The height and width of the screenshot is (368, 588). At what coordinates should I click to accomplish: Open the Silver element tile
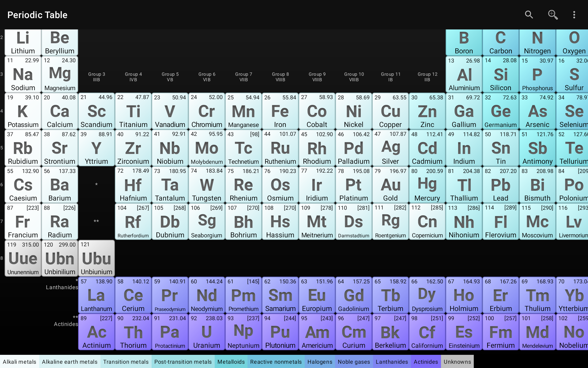390,148
